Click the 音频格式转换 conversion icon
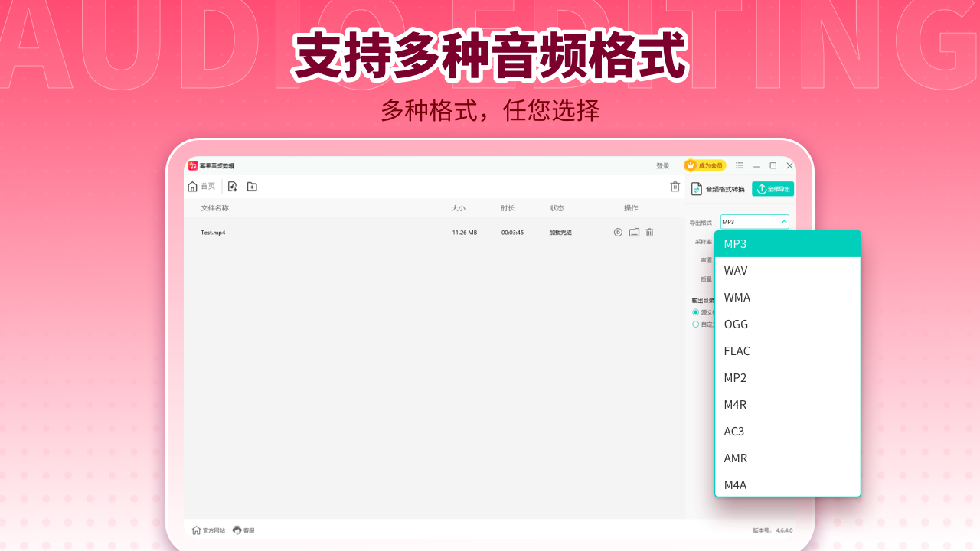 pos(697,188)
